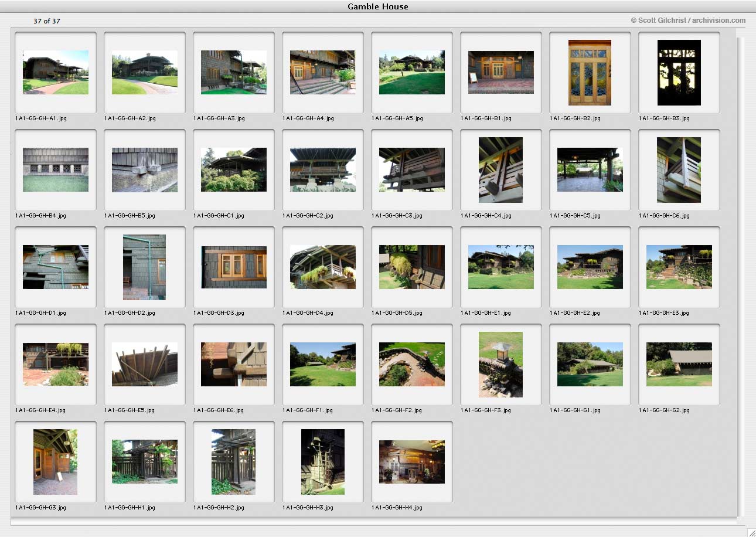
Task: Click the vertical scrollbar on the right
Action: [x=740, y=276]
